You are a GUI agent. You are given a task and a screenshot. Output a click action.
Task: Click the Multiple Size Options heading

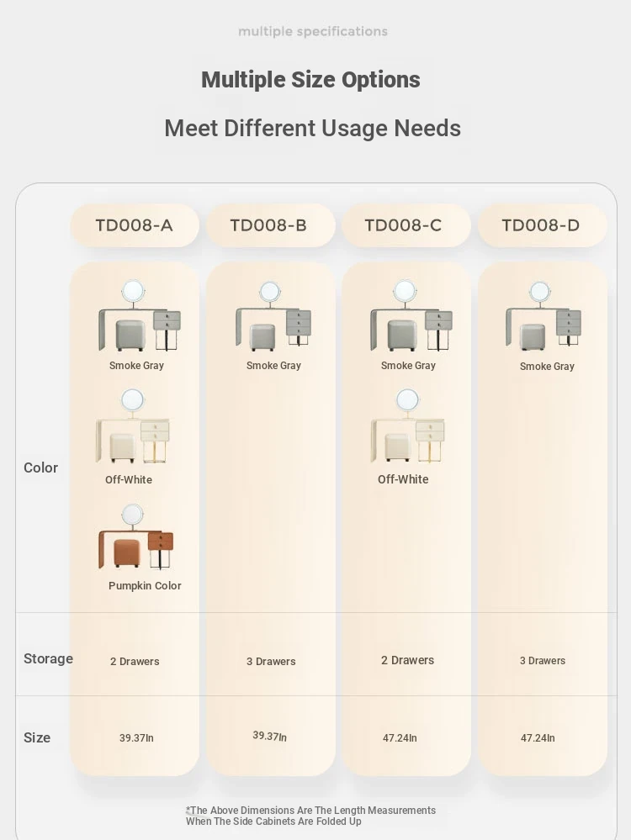tap(311, 80)
